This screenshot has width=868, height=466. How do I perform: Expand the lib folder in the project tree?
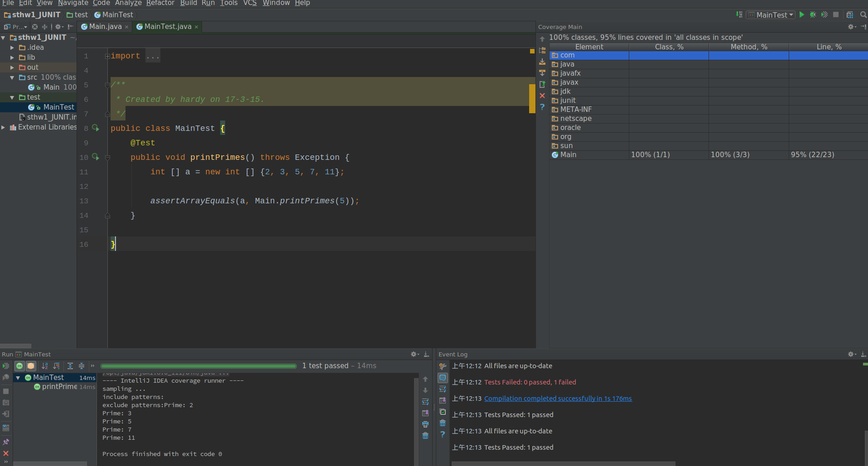[12, 58]
